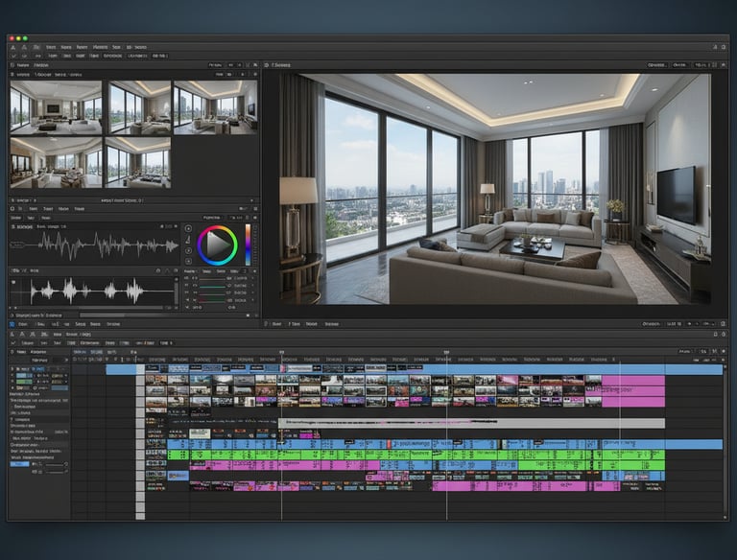Select the long gray clip in the timeline
737x560 pixels.
471,423
